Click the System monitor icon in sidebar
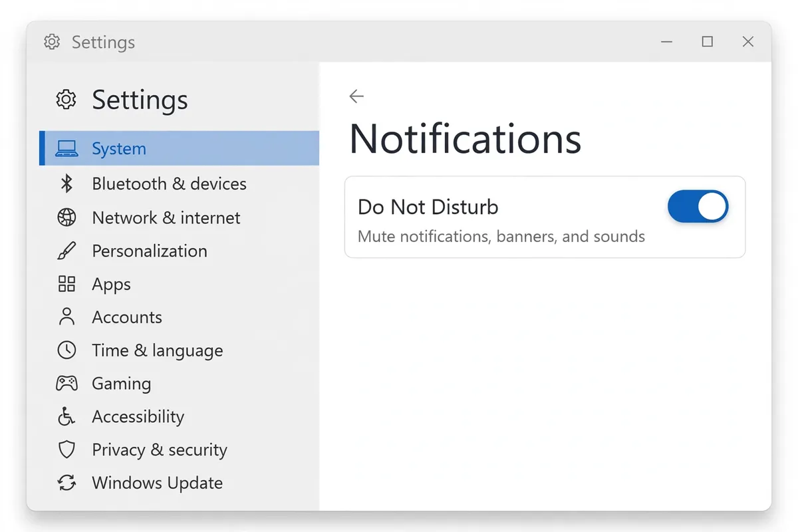The image size is (798, 532). (x=66, y=149)
